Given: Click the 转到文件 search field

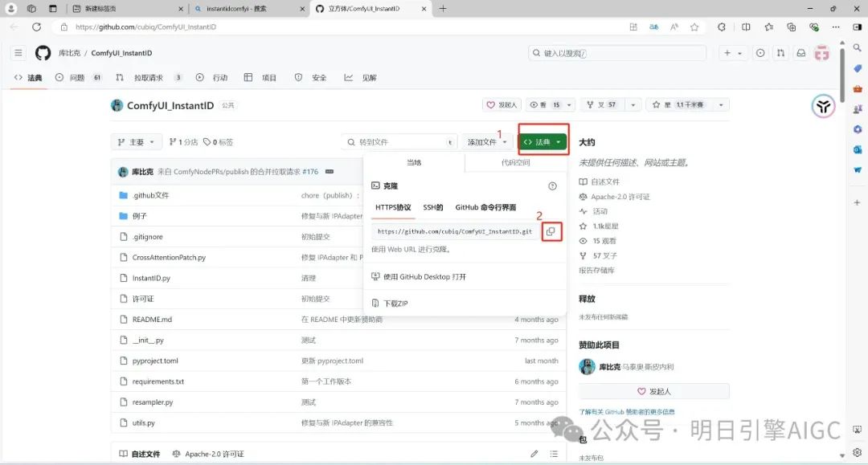Looking at the screenshot, I should tap(399, 142).
